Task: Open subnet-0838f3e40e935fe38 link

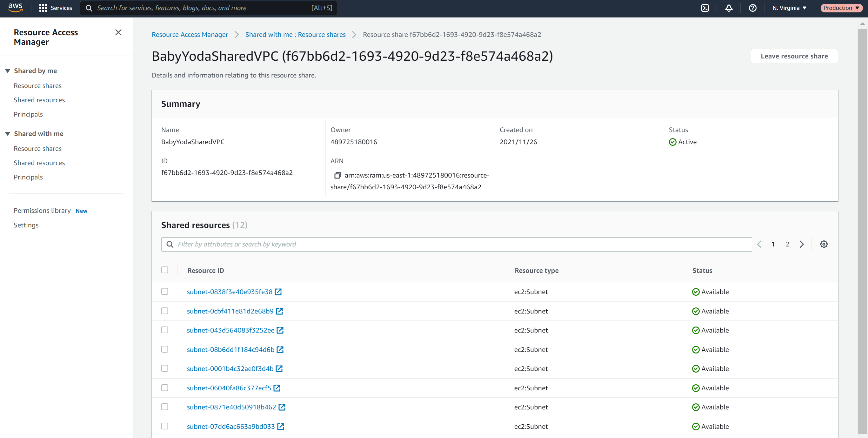Action: click(230, 292)
